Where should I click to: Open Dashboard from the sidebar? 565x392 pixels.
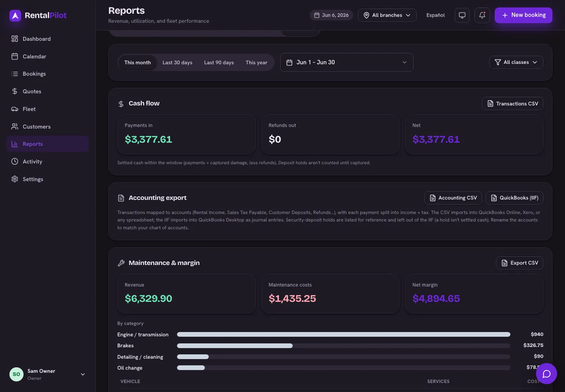(x=47, y=39)
